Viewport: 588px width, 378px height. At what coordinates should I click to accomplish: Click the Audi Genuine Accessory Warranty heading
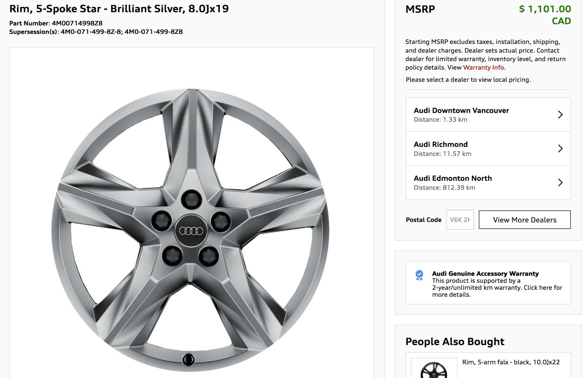pyautogui.click(x=485, y=274)
